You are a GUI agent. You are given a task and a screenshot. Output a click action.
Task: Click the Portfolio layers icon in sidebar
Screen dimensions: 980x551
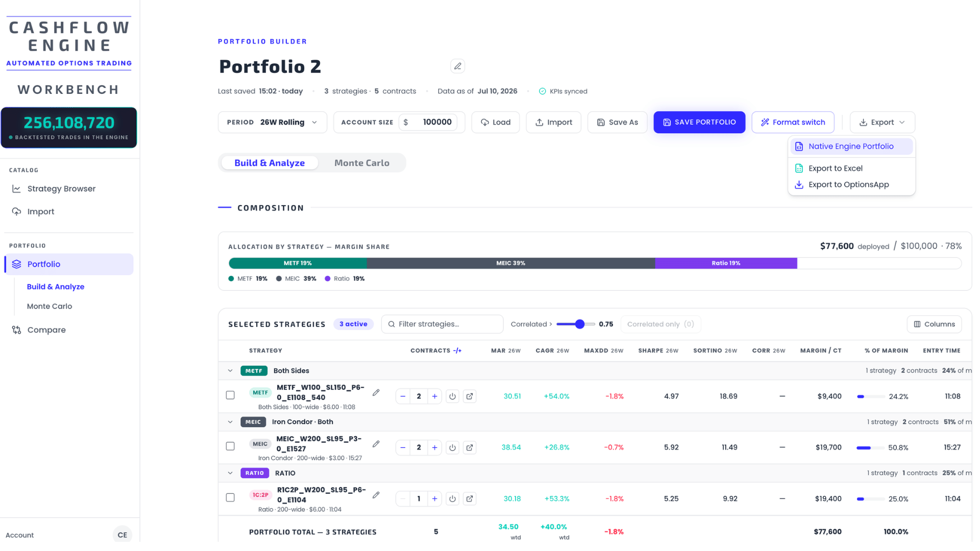pyautogui.click(x=16, y=264)
